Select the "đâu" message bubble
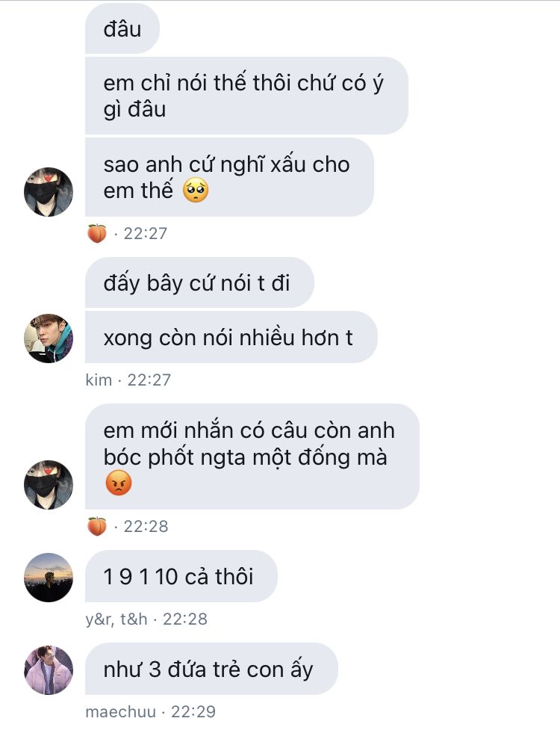Viewport: 560px width, 733px height. [122, 28]
